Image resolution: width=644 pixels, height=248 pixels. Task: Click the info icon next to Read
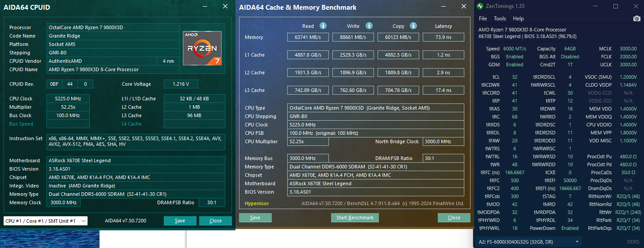click(x=323, y=26)
